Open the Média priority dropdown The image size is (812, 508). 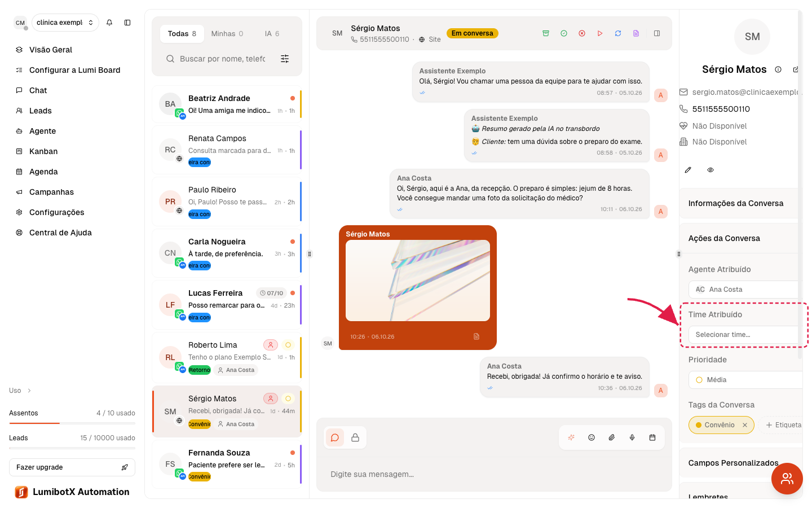pos(745,380)
